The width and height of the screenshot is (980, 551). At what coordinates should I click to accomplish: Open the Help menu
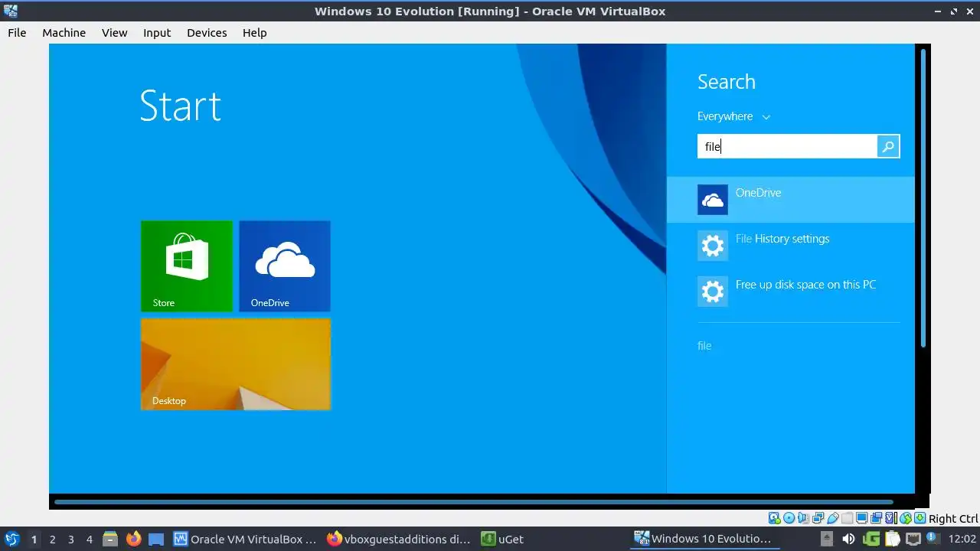(x=254, y=33)
